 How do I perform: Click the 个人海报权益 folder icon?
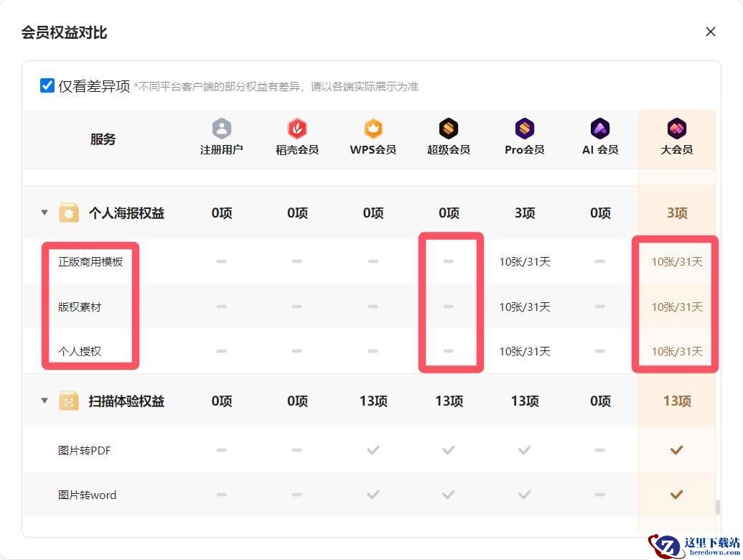tap(69, 213)
